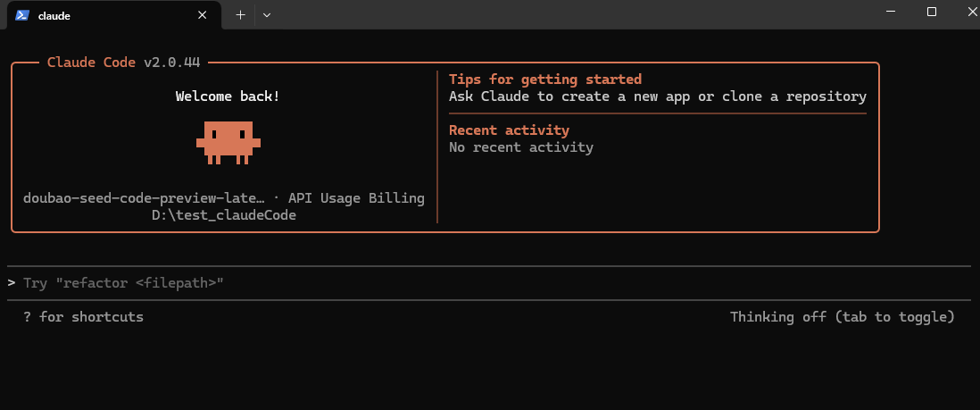Click the prompt input field placeholder text
The height and width of the screenshot is (410, 980).
pyautogui.click(x=123, y=283)
